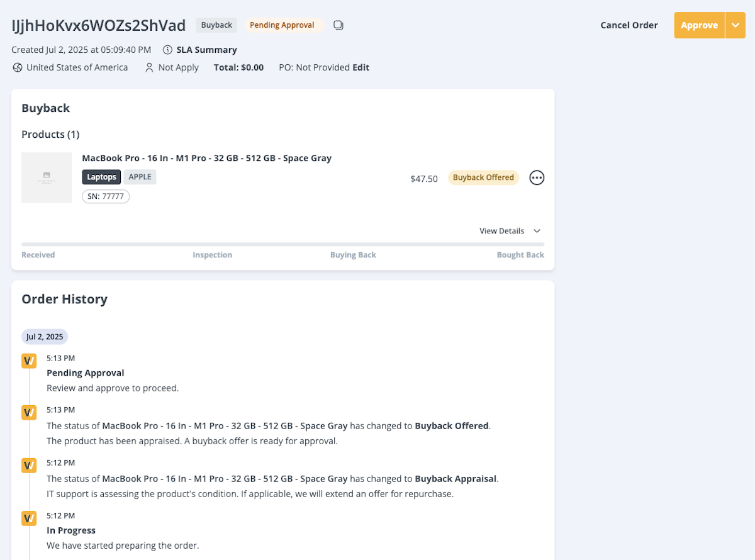755x560 pixels.
Task: Expand View Details for the product
Action: point(510,231)
